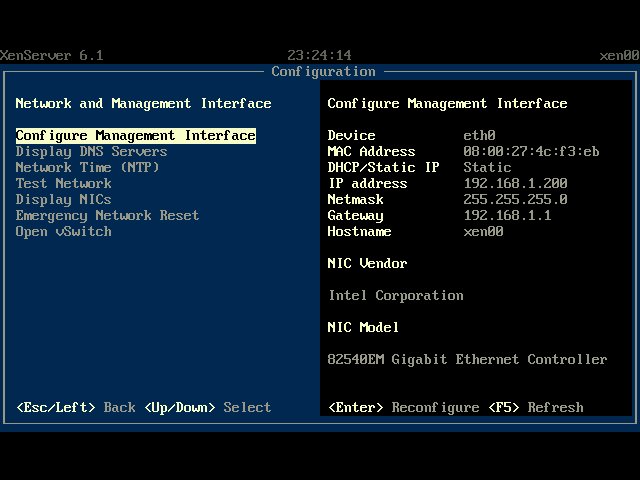Select Configure Management Interface menu entry
Viewport: 640px width, 480px height.
click(136, 136)
